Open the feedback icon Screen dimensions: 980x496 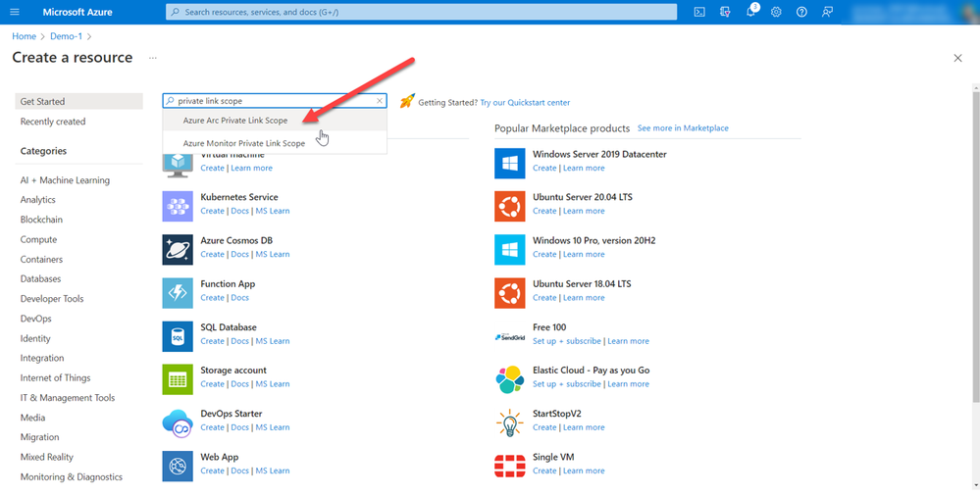(828, 12)
